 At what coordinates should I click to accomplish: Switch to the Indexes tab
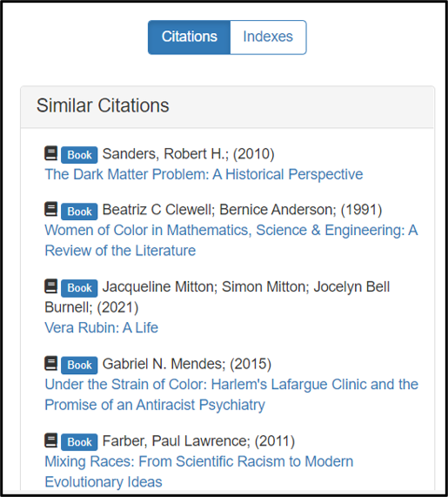[268, 37]
